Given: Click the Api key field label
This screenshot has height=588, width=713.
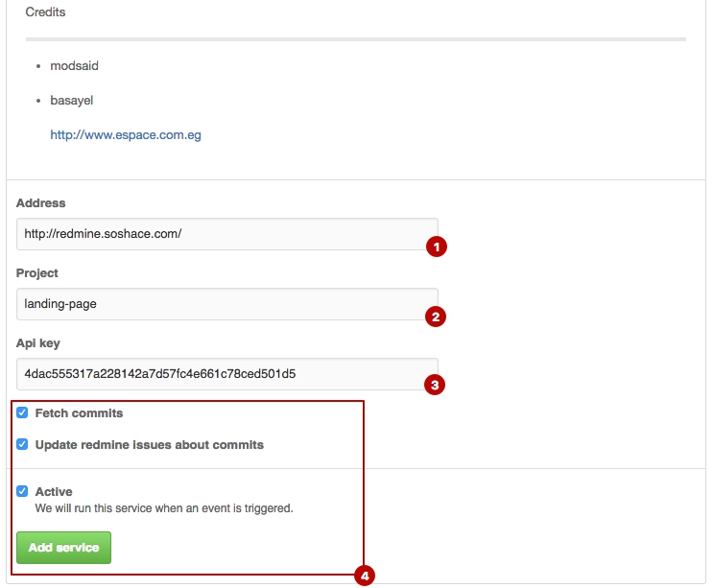Looking at the screenshot, I should tap(38, 343).
